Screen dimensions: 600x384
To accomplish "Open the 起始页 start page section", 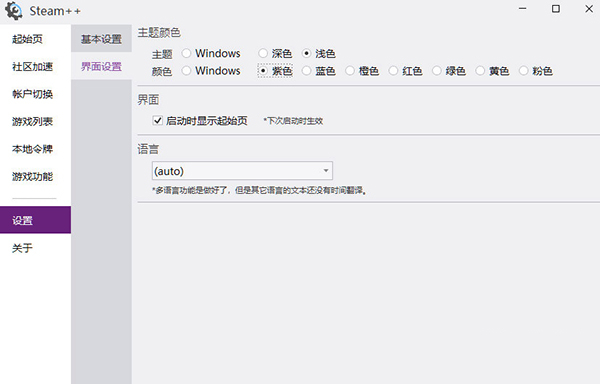I will pyautogui.click(x=35, y=39).
